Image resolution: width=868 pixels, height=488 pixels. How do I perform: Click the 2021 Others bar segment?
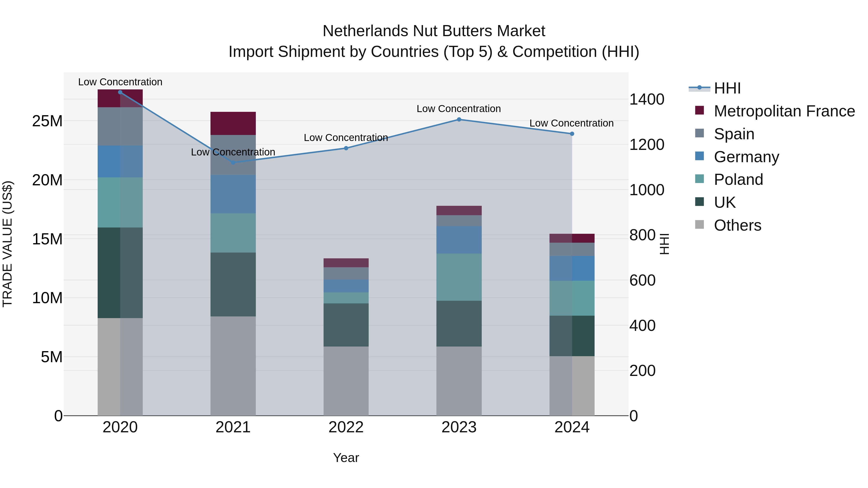(x=233, y=366)
